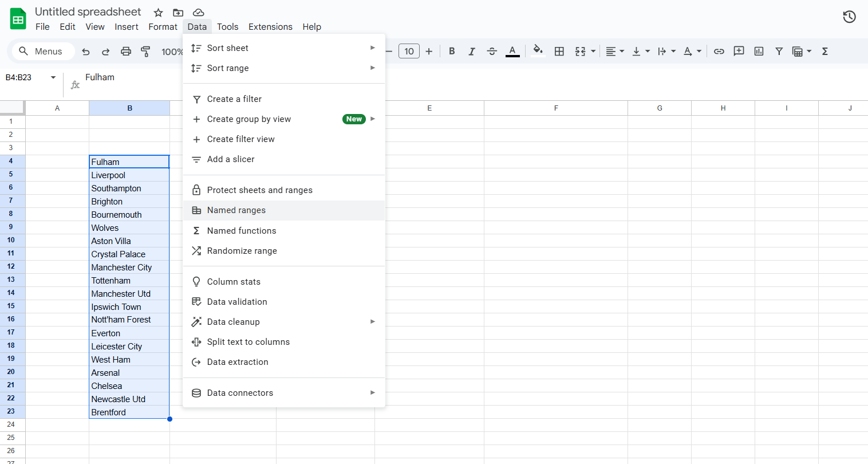The width and height of the screenshot is (868, 464).
Task: Select the cell containing Liverpool
Action: [129, 175]
